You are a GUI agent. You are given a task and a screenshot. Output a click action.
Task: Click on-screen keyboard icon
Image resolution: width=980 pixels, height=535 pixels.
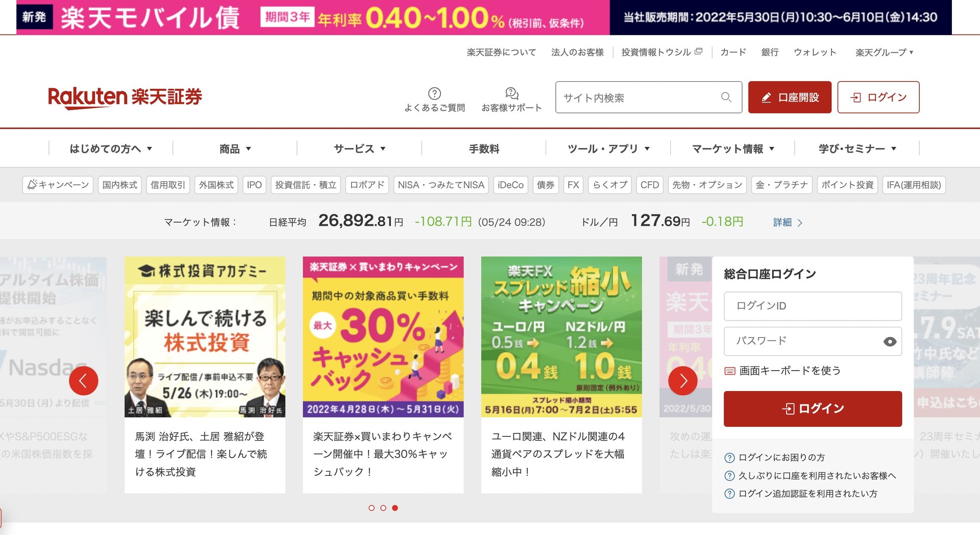(x=730, y=371)
